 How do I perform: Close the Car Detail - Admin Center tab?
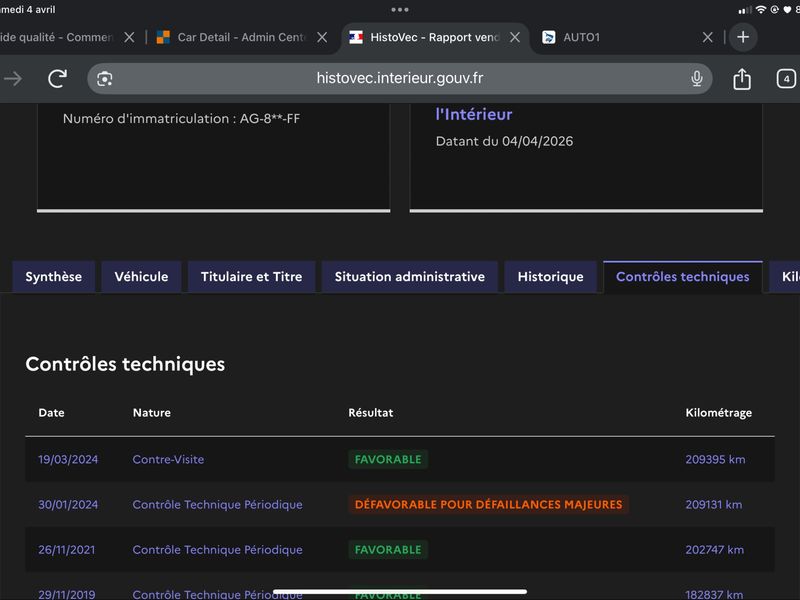[322, 37]
